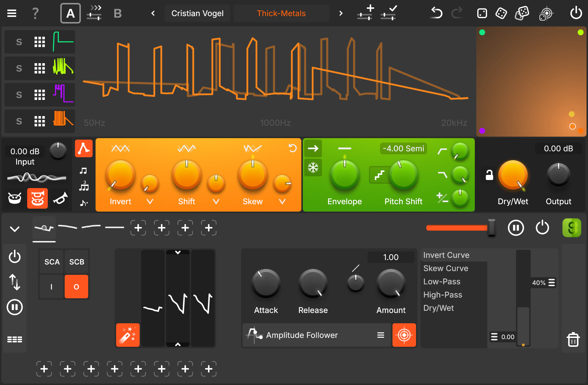Select the drum mode icon

tap(14, 198)
